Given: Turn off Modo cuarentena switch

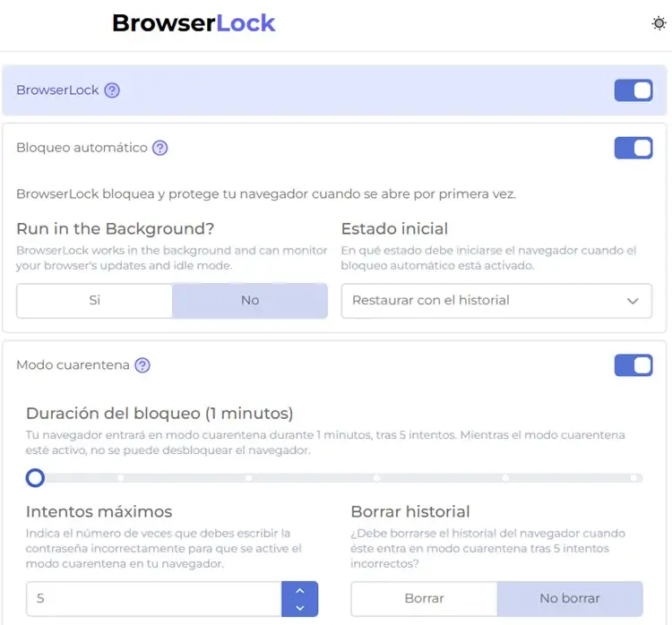Looking at the screenshot, I should pos(633,365).
